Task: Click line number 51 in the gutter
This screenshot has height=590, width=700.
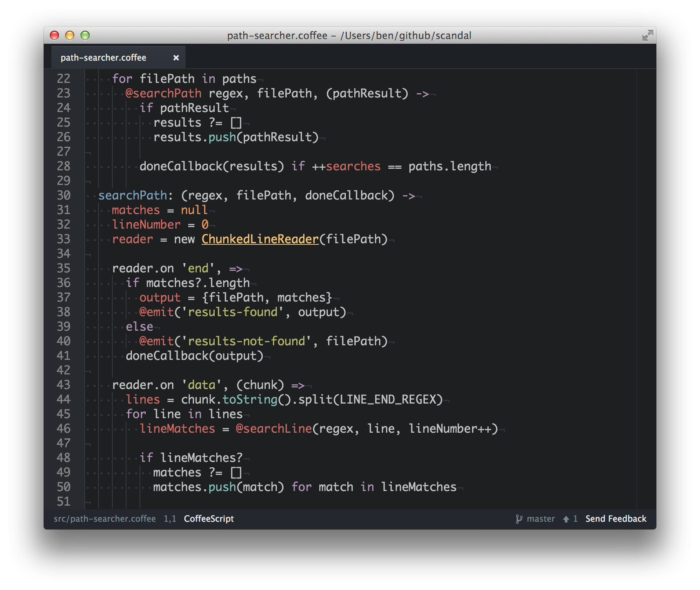Action: coord(64,501)
